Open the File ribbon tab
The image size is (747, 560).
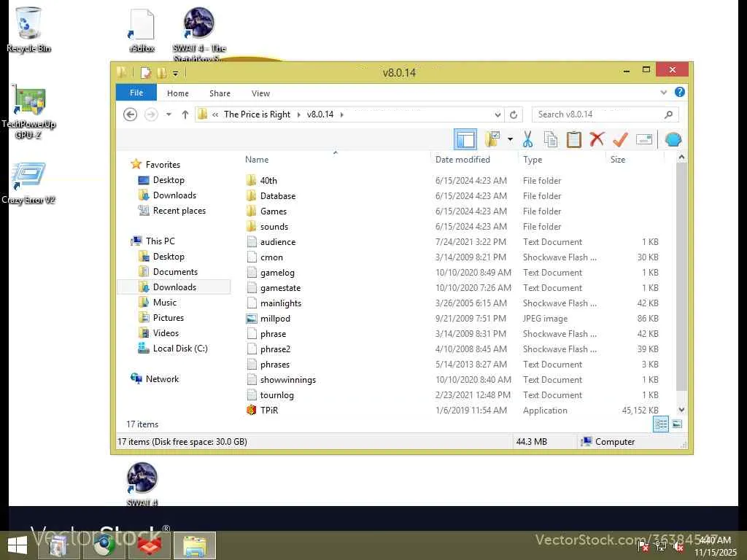pos(136,93)
